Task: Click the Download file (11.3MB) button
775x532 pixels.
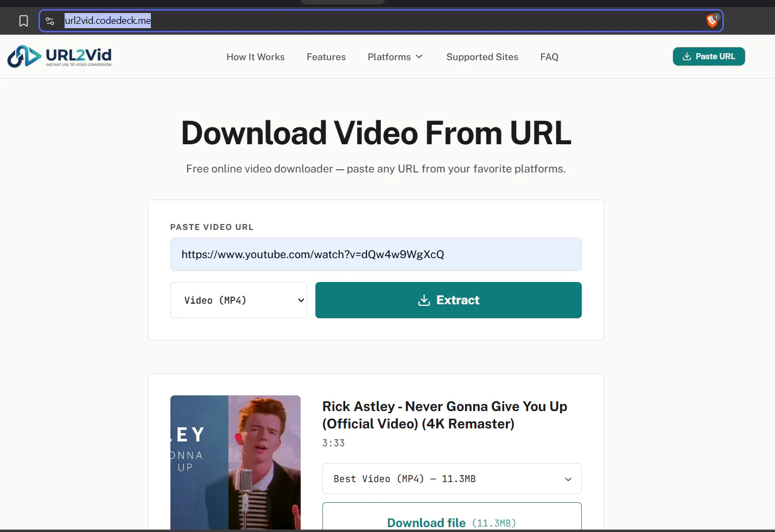Action: (452, 516)
